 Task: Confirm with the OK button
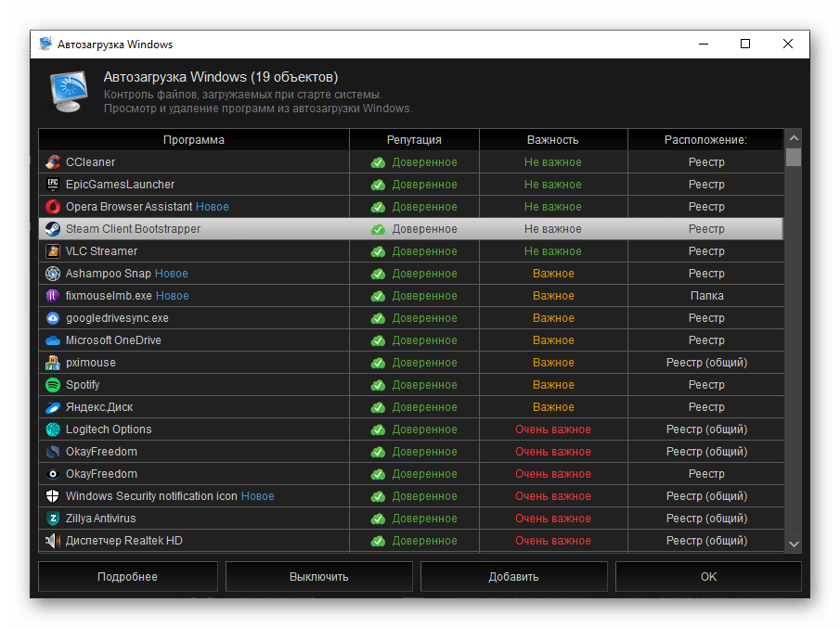(708, 577)
